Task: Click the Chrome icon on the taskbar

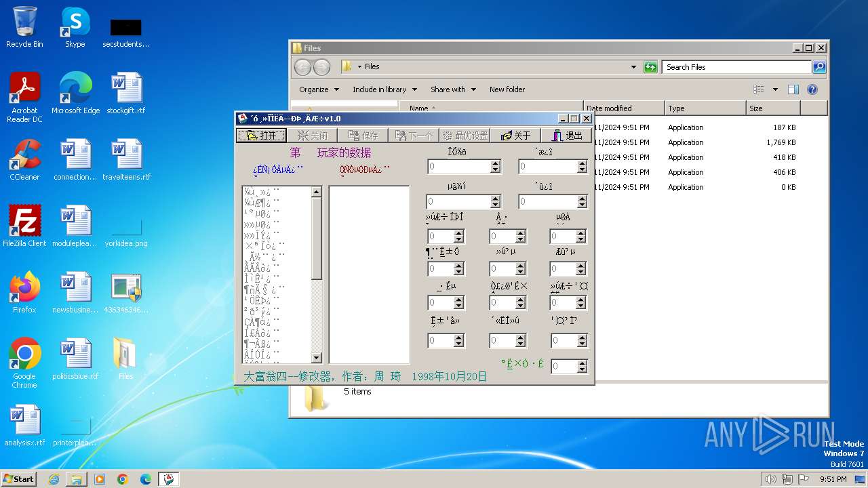Action: 123,479
